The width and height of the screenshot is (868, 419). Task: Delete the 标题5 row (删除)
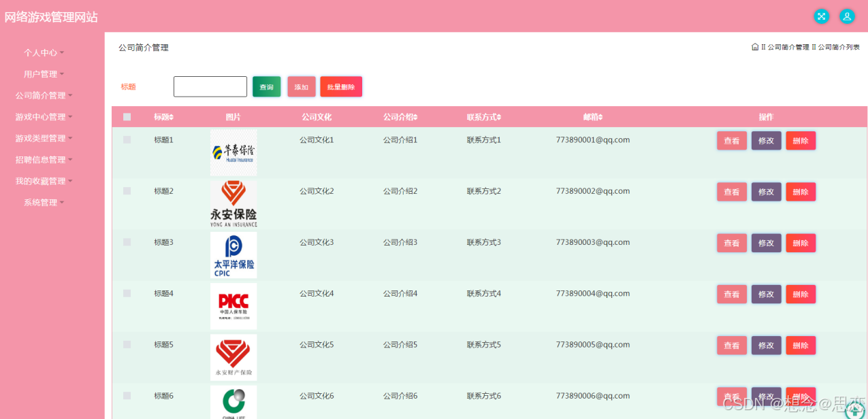click(x=801, y=346)
